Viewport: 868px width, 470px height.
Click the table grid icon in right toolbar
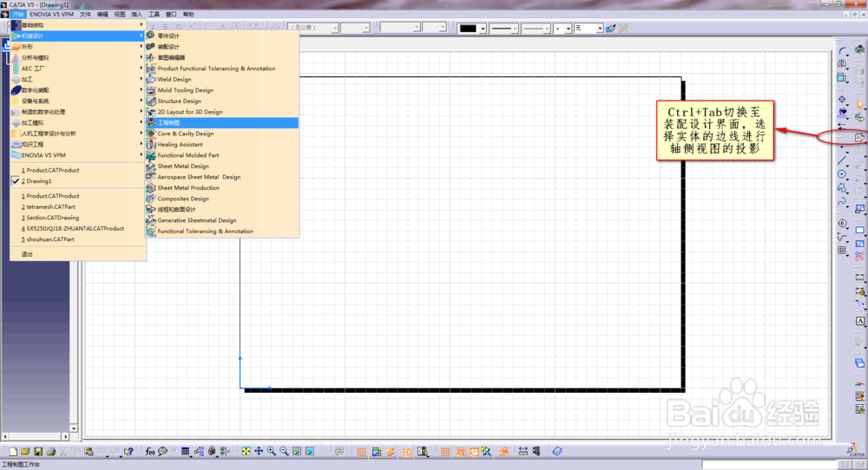point(842,251)
